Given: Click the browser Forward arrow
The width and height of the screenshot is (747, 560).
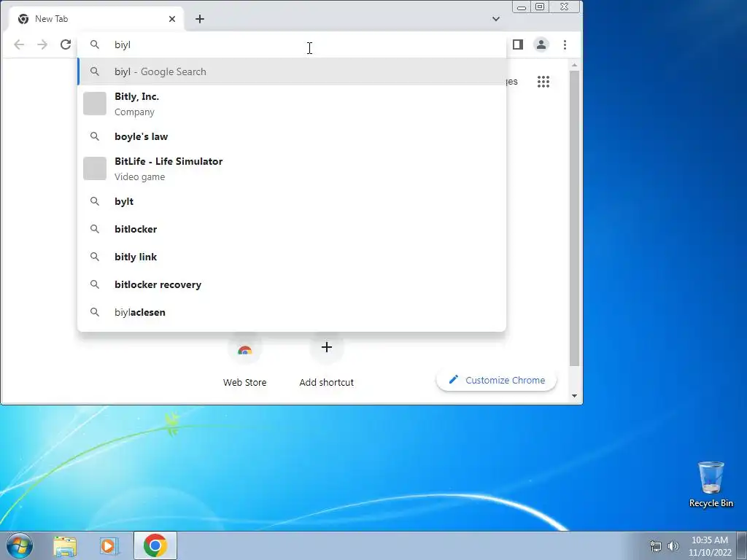Looking at the screenshot, I should tap(42, 44).
